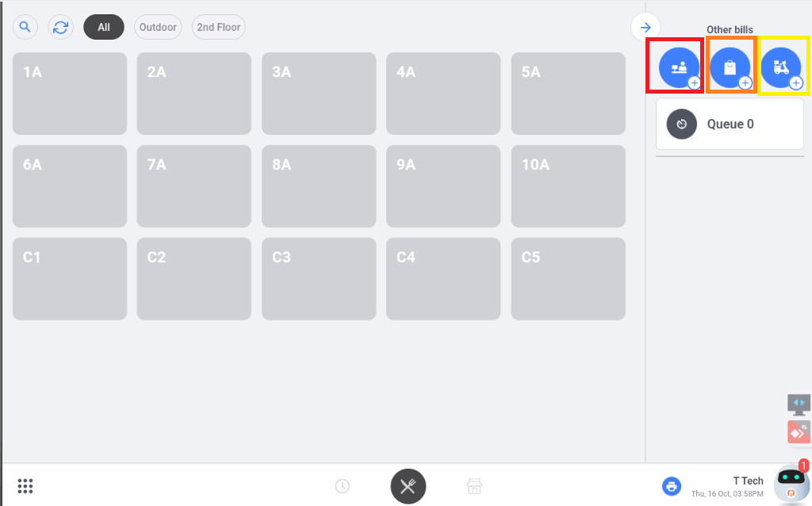Create a new takeaway bag bill
812x506 pixels.
(x=730, y=67)
